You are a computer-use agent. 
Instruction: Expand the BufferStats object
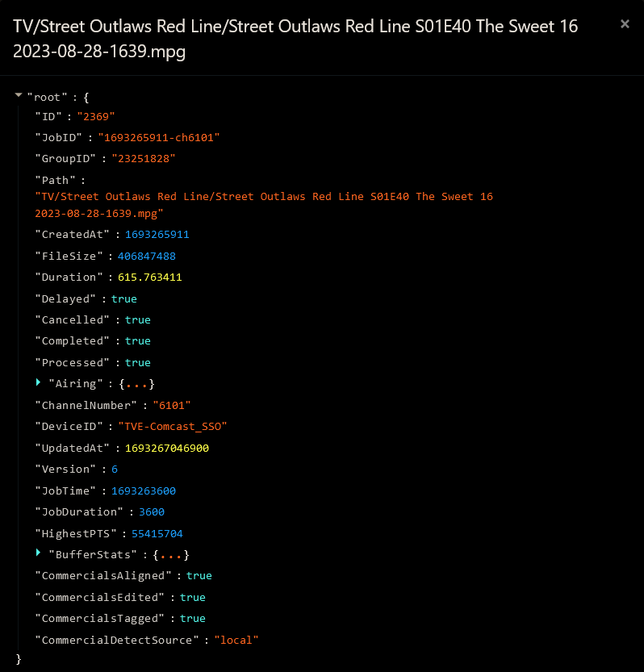pos(38,553)
